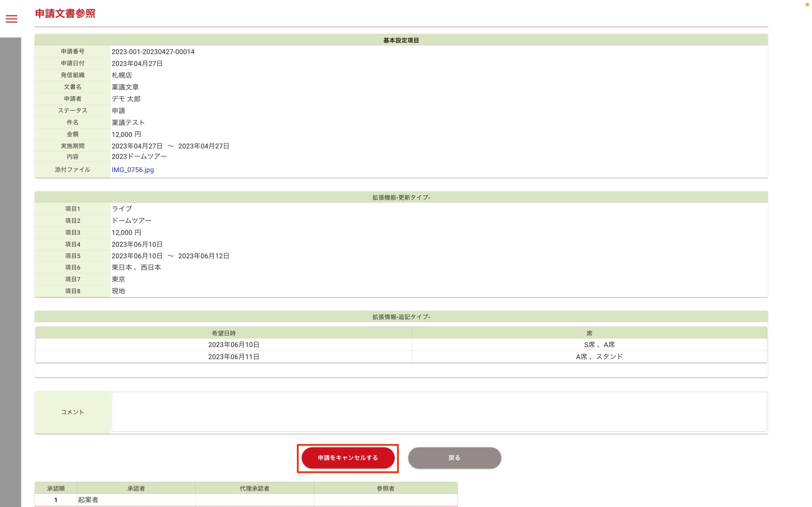
Task: Focus the コメント text area
Action: point(439,411)
